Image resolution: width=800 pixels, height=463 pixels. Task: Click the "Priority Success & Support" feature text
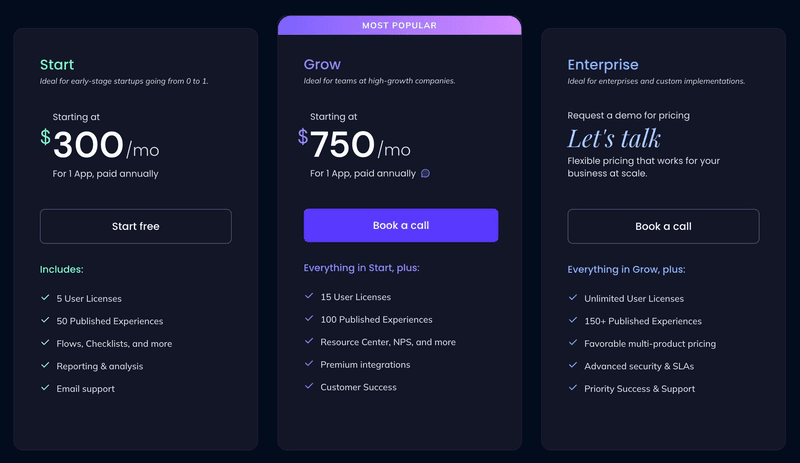pyautogui.click(x=641, y=389)
